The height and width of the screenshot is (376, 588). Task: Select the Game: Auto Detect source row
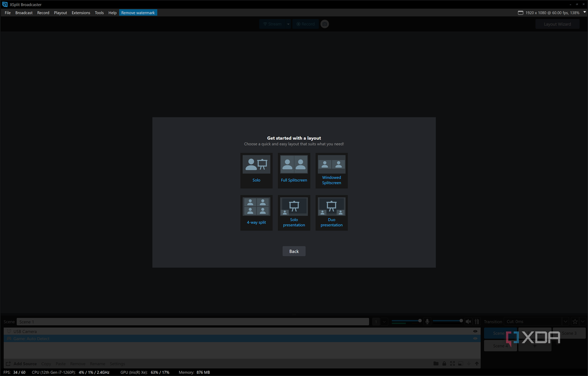[x=242, y=339]
